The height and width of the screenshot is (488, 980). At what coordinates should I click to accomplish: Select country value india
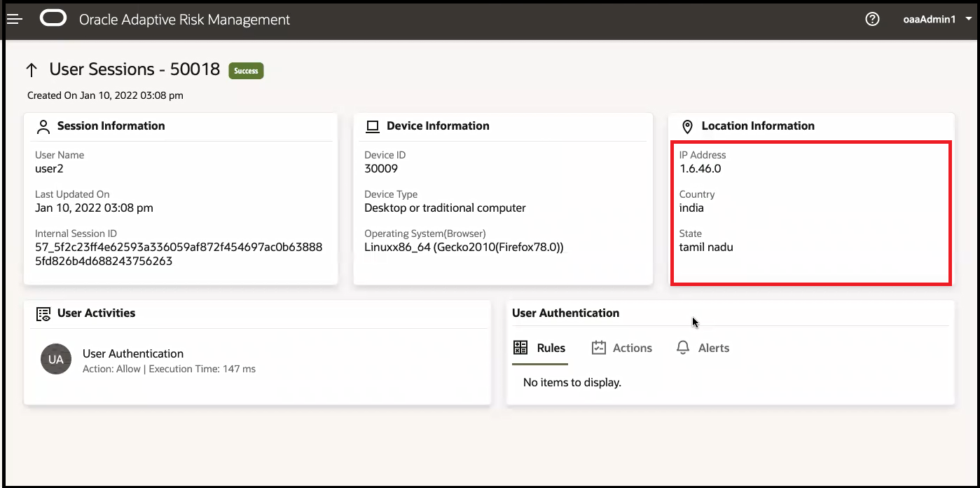691,208
